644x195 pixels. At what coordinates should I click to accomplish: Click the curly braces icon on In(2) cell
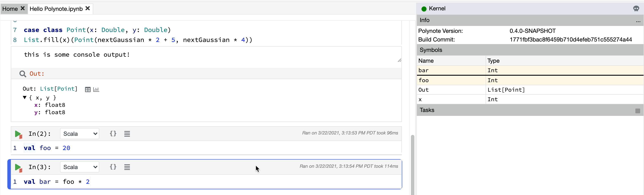pos(113,133)
